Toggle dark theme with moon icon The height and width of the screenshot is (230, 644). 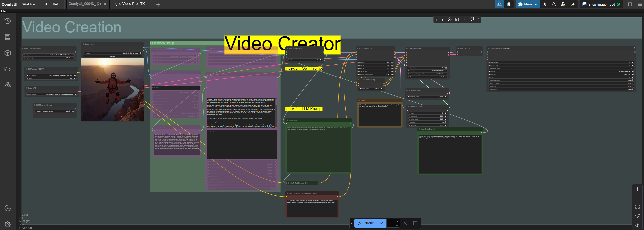(8, 208)
